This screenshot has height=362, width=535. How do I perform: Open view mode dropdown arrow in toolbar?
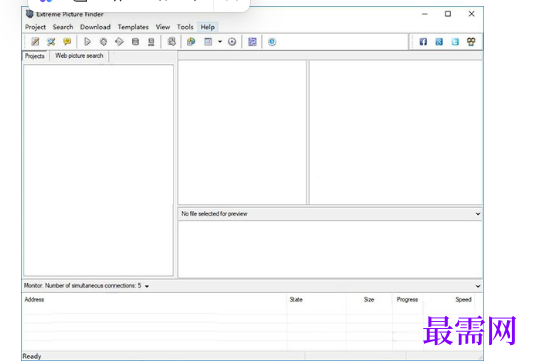pos(220,42)
